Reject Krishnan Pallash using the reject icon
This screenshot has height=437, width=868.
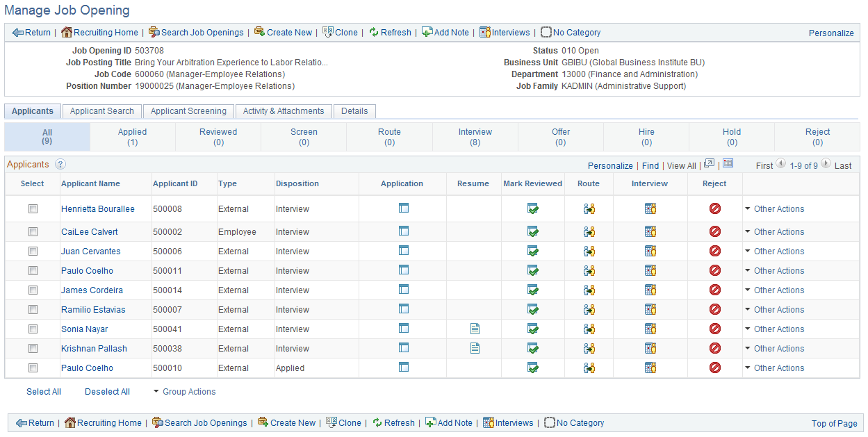pos(714,348)
